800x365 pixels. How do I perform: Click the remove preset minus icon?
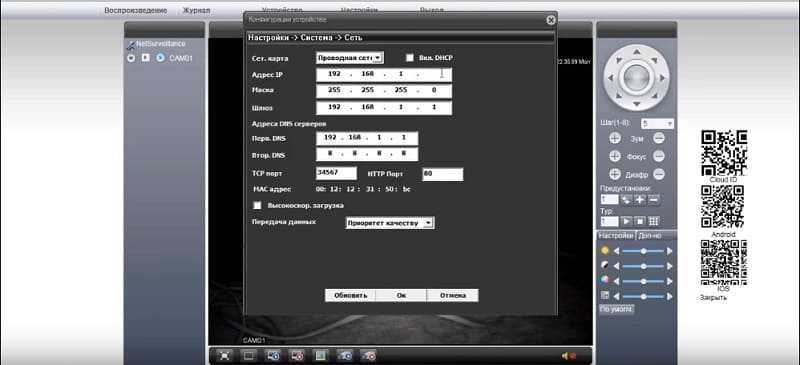654,200
